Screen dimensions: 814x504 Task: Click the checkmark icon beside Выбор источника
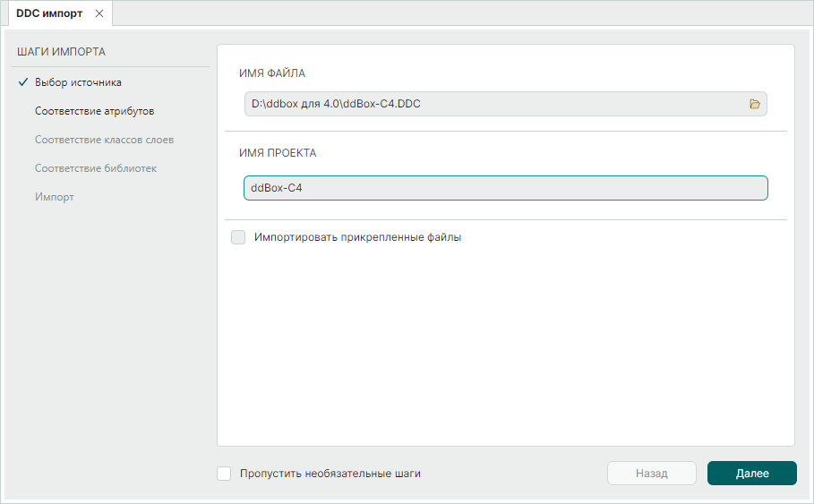coord(22,82)
